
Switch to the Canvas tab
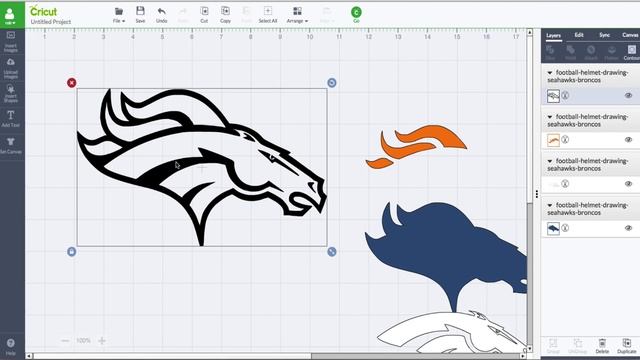pyautogui.click(x=630, y=35)
